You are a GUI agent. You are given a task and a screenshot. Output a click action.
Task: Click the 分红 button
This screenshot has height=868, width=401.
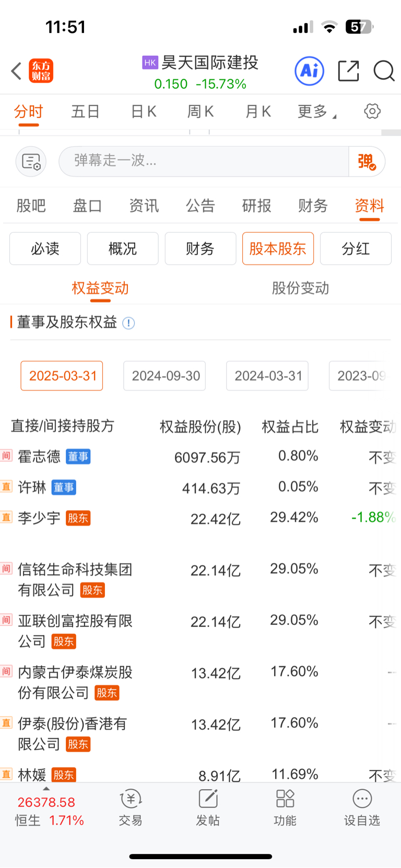click(356, 248)
